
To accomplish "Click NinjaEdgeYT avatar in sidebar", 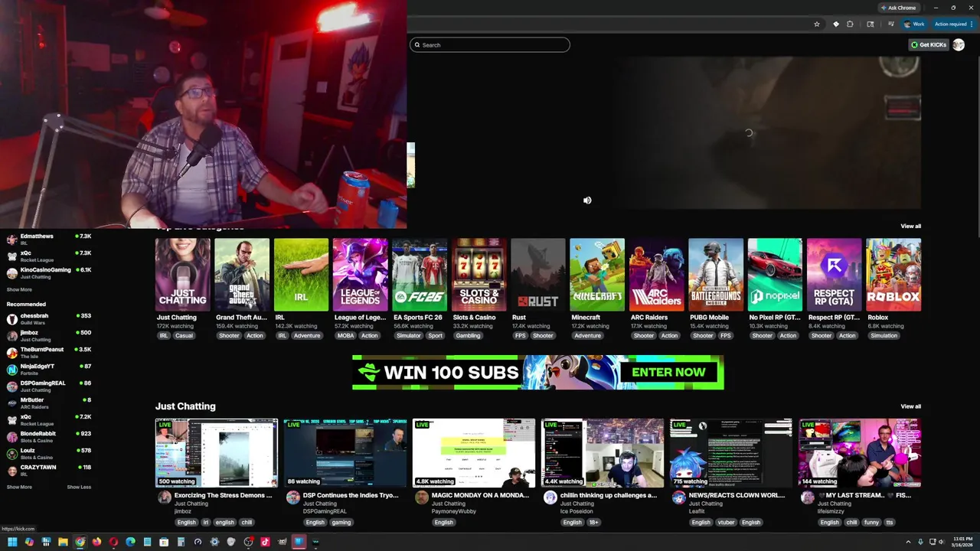I will click(x=11, y=369).
